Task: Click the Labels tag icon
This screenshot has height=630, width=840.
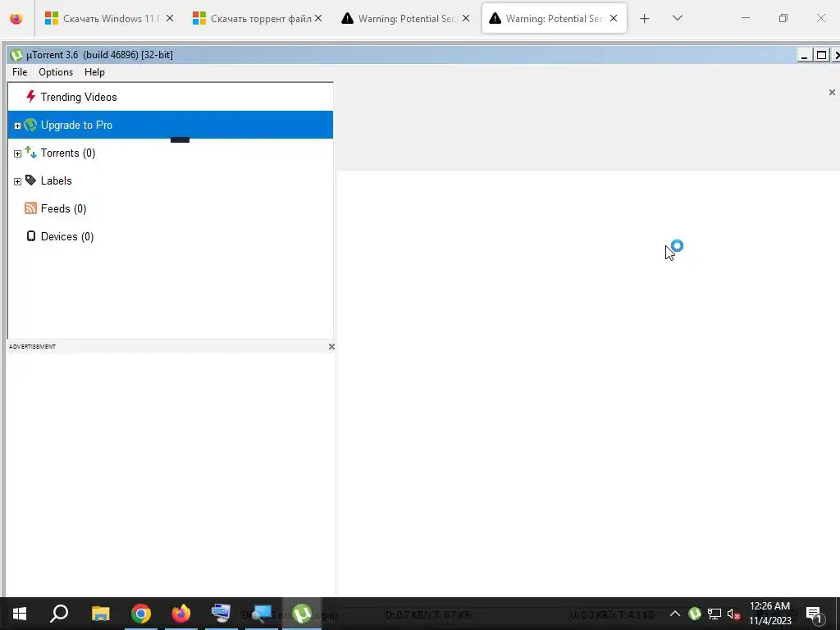Action: tap(30, 180)
